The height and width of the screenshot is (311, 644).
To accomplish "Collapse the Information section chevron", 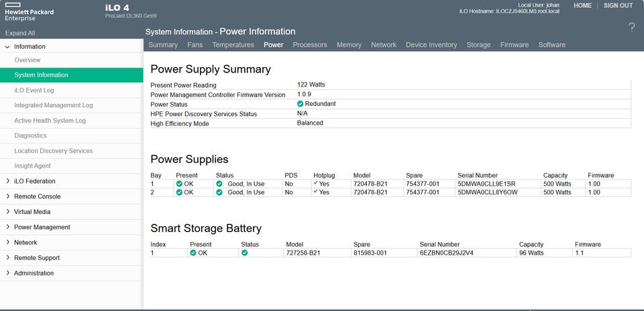I will pyautogui.click(x=7, y=47).
